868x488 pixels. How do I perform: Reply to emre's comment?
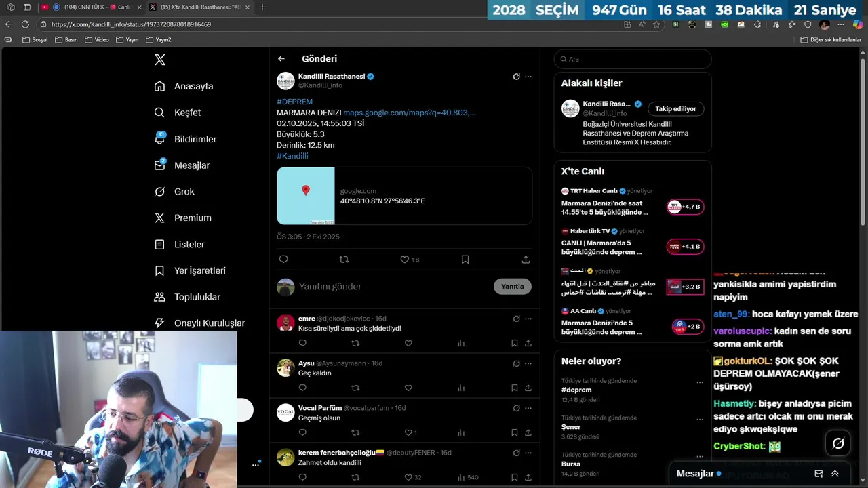[x=302, y=344]
